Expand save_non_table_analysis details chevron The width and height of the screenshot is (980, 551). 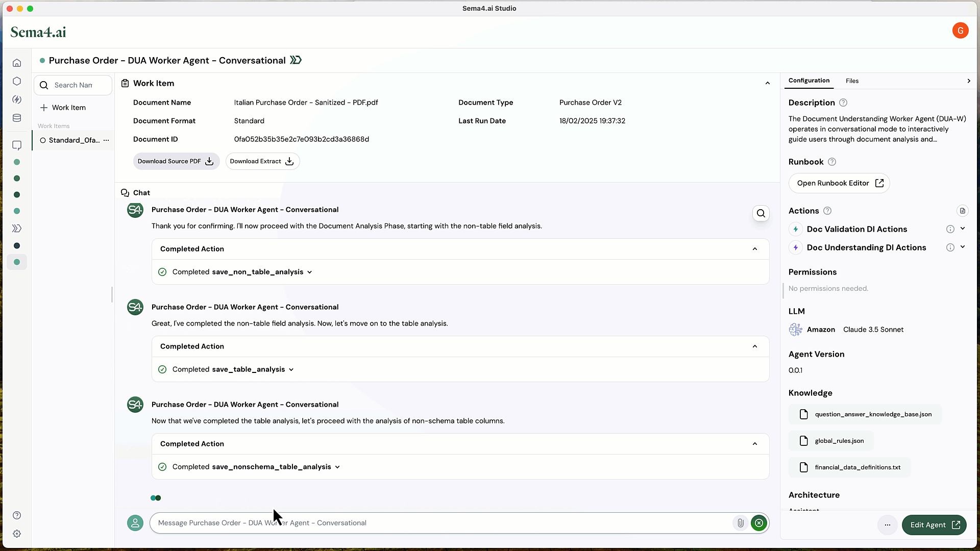[309, 272]
